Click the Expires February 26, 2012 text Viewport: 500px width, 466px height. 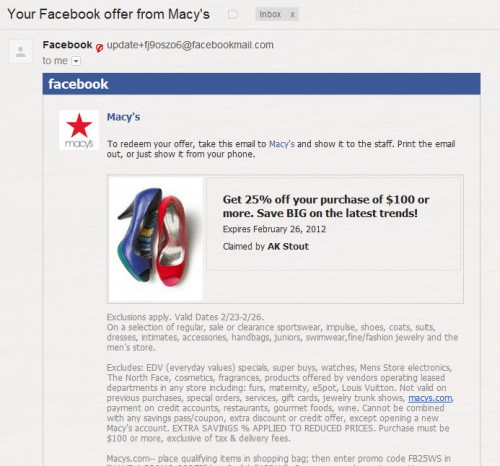274,229
